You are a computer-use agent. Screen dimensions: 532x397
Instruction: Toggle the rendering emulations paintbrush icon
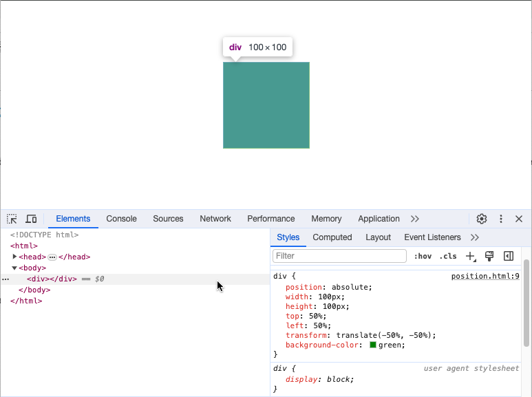(x=489, y=256)
